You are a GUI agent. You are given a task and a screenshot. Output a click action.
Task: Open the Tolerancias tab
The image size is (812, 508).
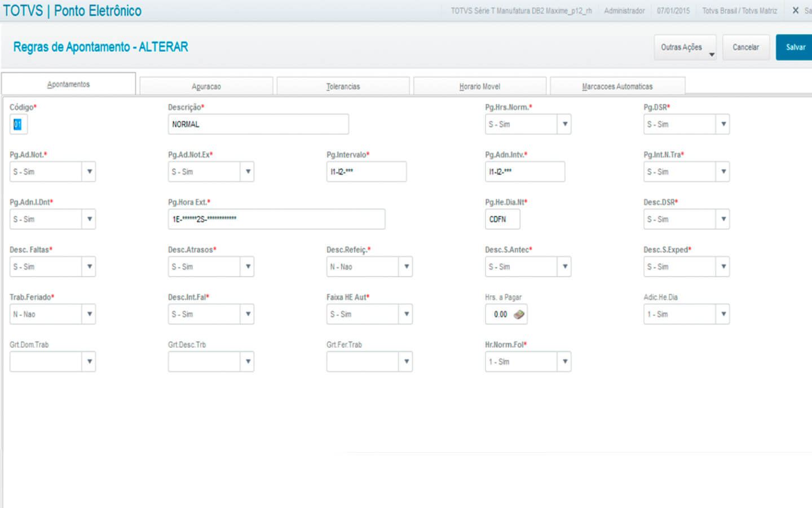coord(343,86)
